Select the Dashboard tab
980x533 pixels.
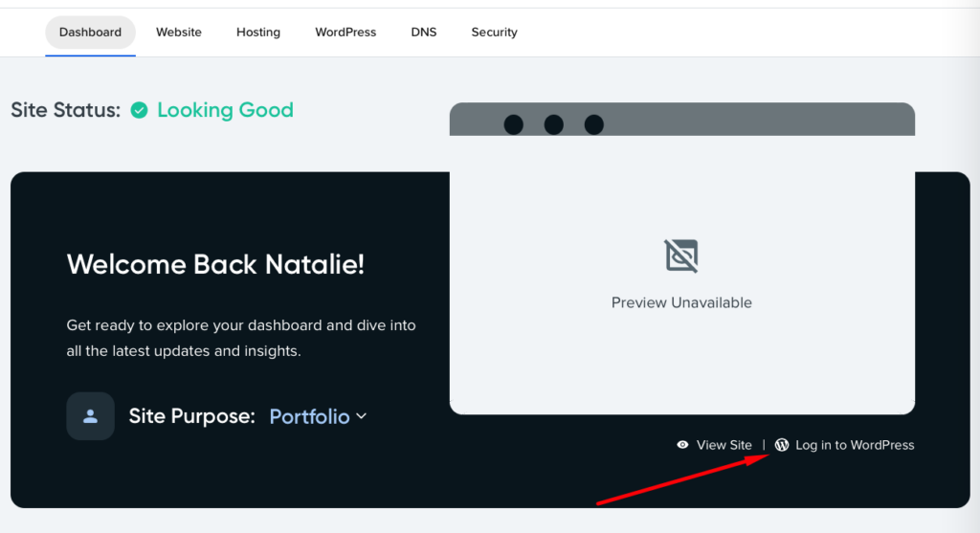[90, 33]
